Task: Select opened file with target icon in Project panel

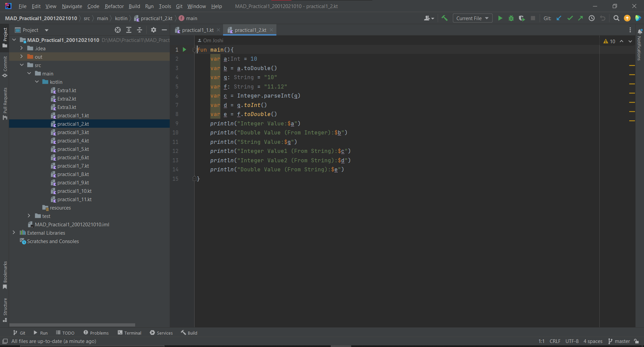Action: coord(118,30)
